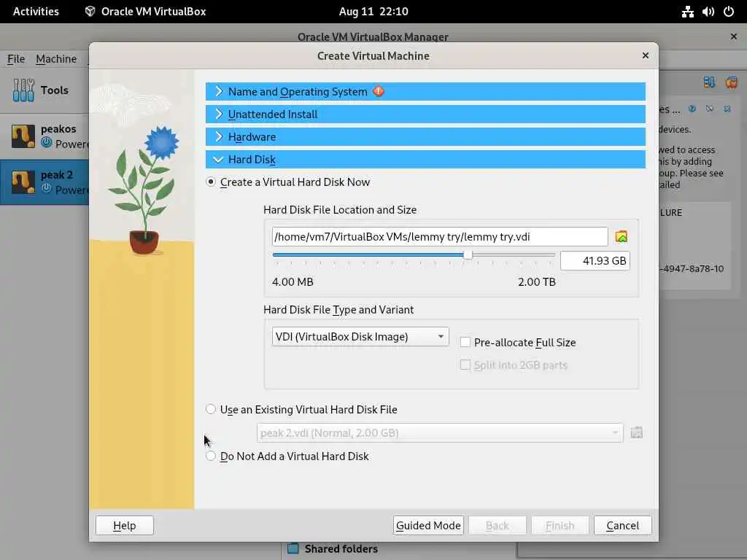Expand the Name and Operating System section
The height and width of the screenshot is (560, 747).
[x=425, y=91]
